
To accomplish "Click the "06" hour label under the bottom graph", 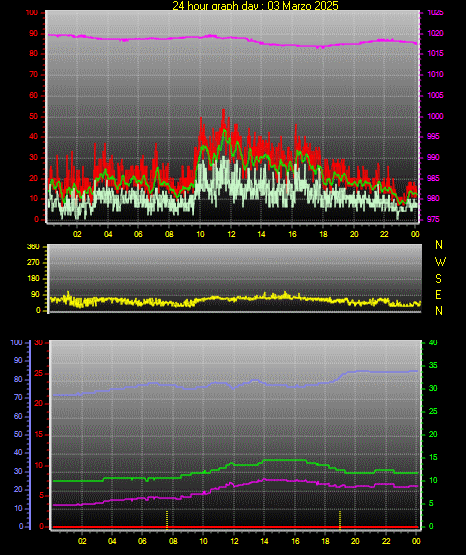I will (x=142, y=541).
